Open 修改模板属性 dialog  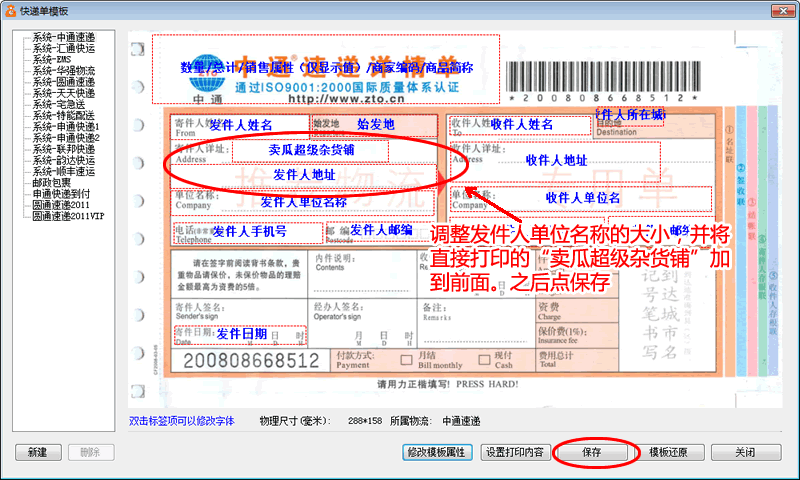pyautogui.click(x=437, y=452)
